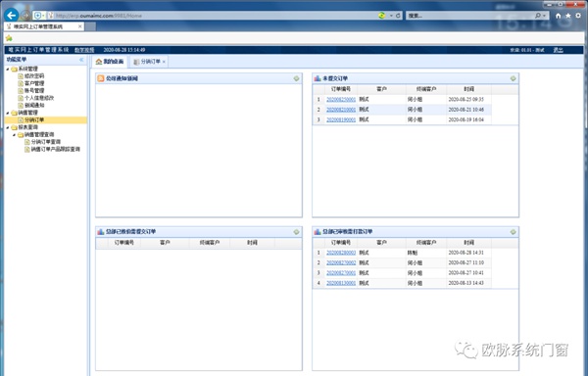Click the browser address bar URL

99,16
